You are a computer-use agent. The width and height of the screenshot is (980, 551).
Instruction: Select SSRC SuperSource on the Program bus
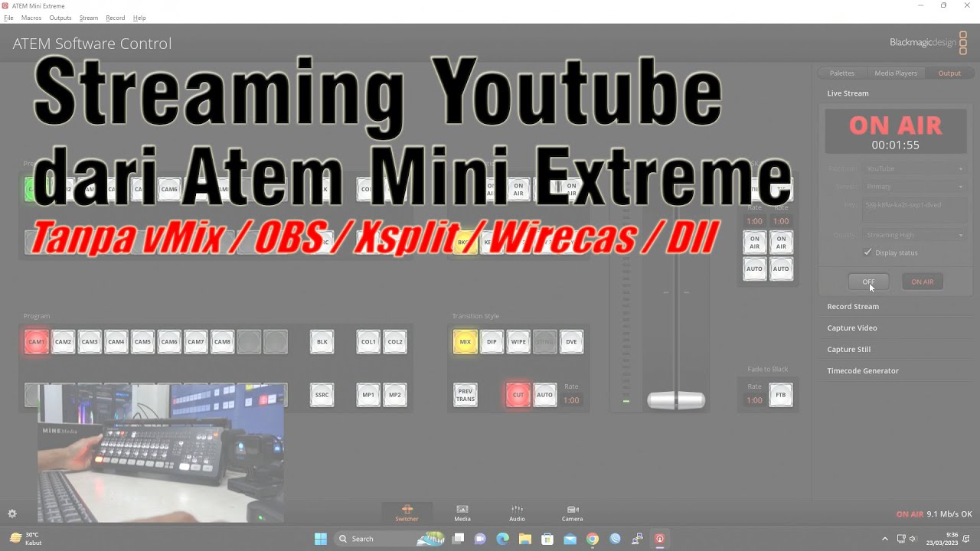click(x=322, y=395)
